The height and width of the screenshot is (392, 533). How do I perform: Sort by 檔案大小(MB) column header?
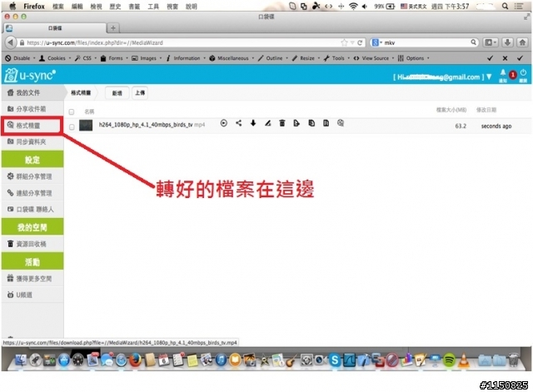451,110
